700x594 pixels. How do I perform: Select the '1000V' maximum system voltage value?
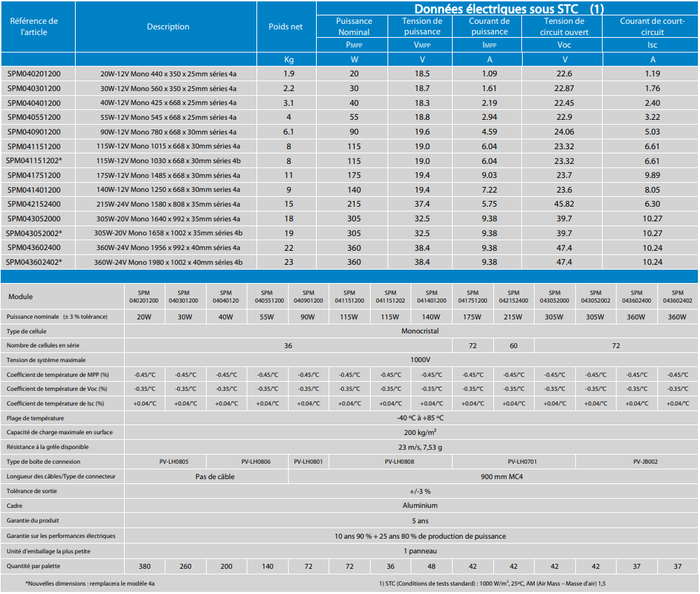pyautogui.click(x=420, y=360)
